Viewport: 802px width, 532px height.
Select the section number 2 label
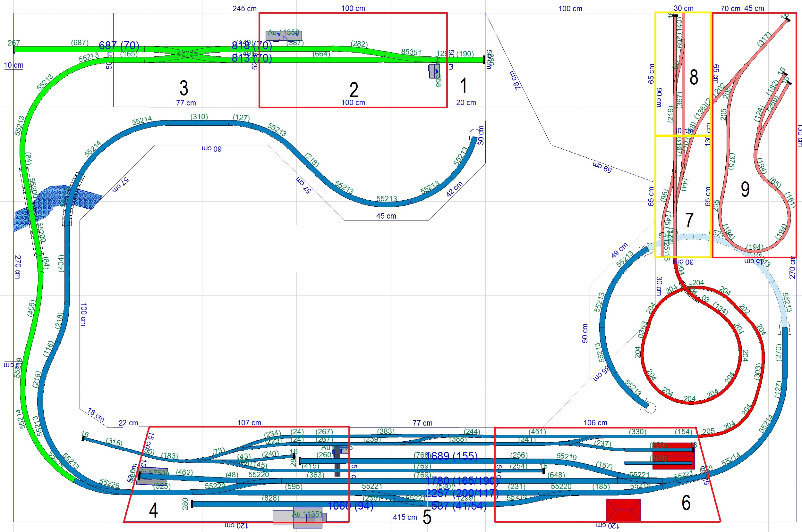tap(354, 90)
